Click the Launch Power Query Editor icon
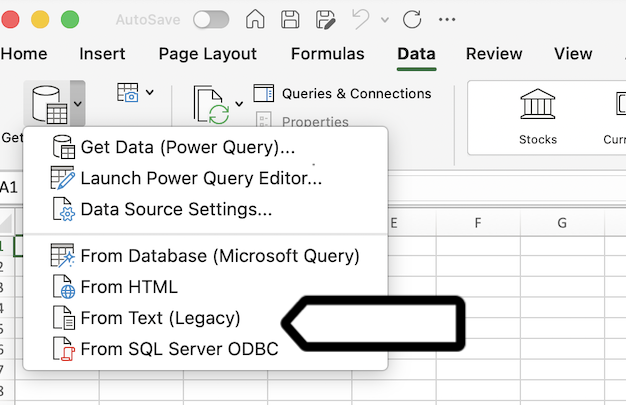This screenshot has height=405, width=626. [x=63, y=178]
